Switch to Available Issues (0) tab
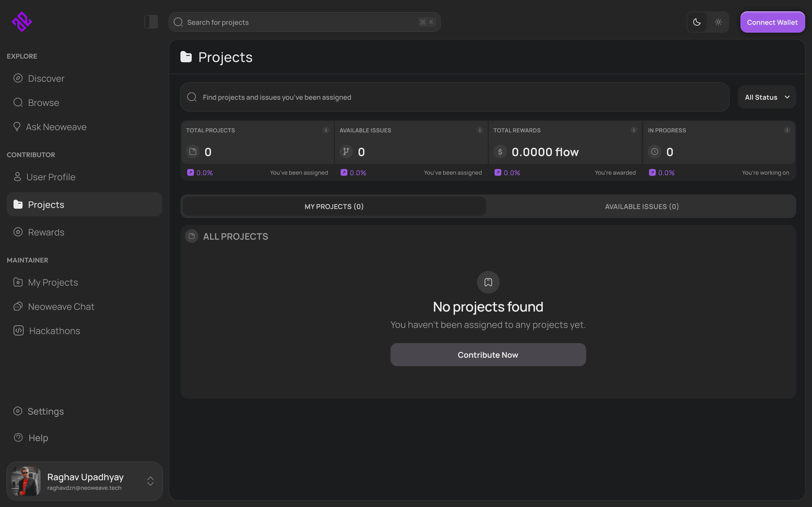The width and height of the screenshot is (812, 507). point(641,206)
